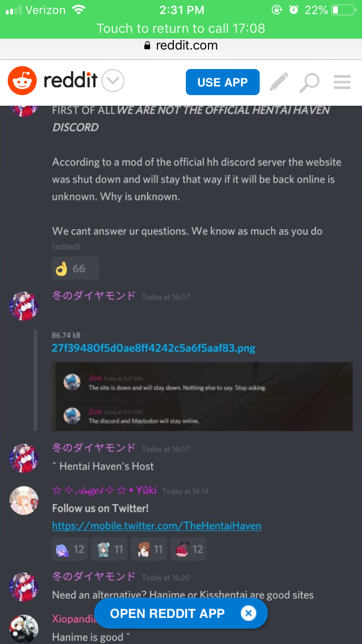Image resolution: width=362 pixels, height=644 pixels.
Task: Toggle the second reaction emoji showing 11
Action: click(x=110, y=549)
